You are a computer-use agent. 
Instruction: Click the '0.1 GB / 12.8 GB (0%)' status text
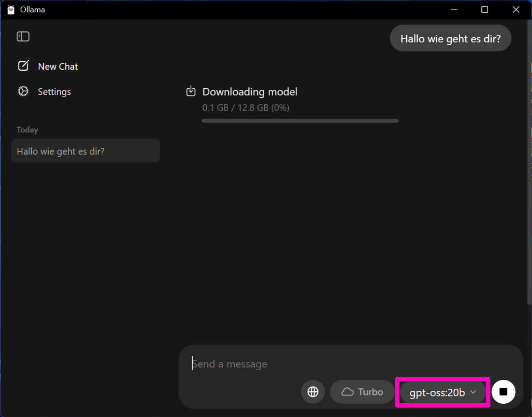[x=246, y=108]
